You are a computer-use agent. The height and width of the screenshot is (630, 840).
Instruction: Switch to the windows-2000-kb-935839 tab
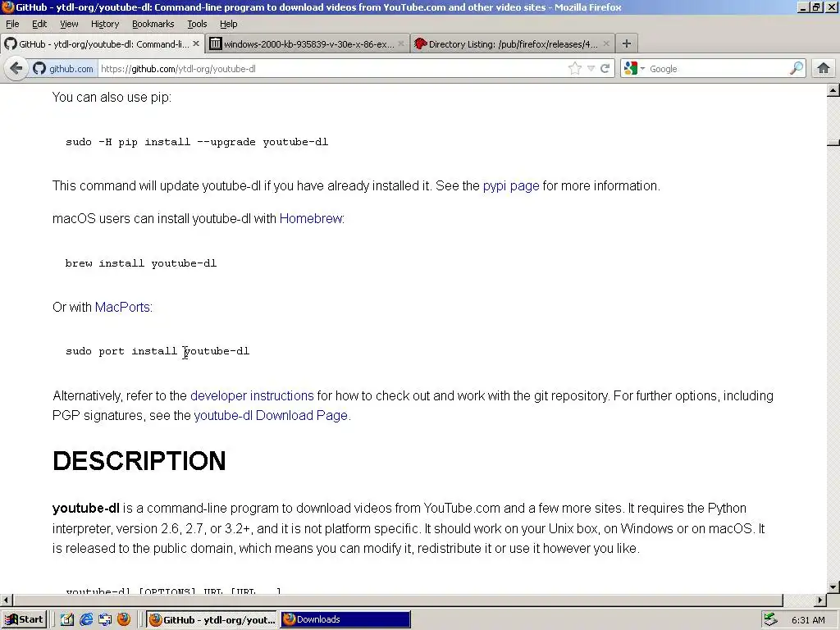(x=307, y=44)
